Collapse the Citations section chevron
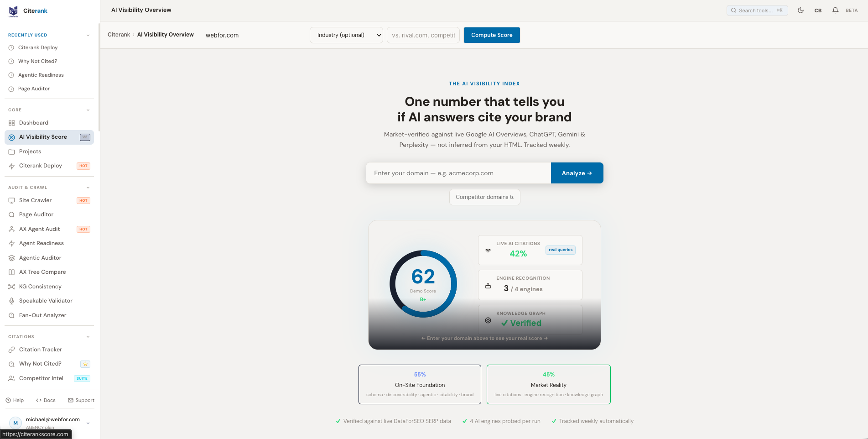Screen dimensions: 868x439 coord(88,337)
